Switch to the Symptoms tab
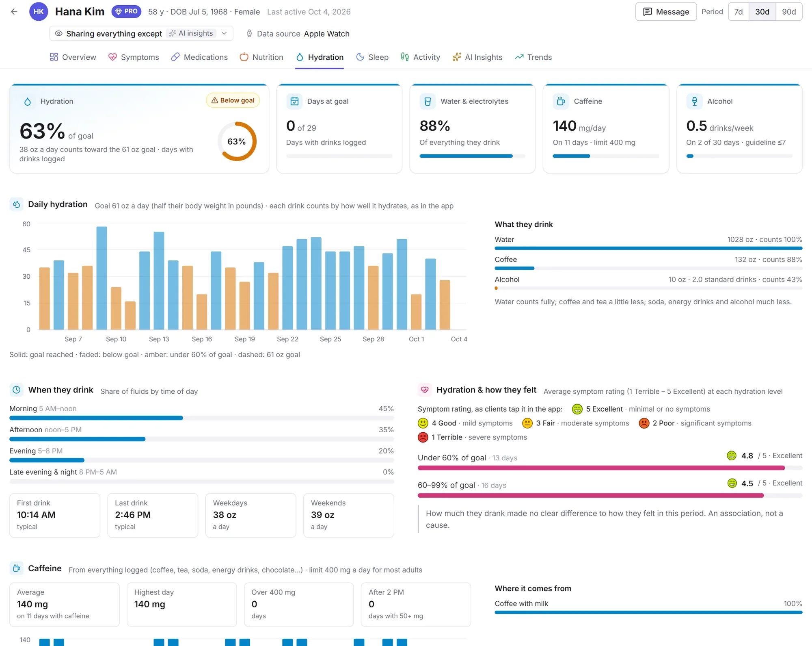The width and height of the screenshot is (812, 646). 134,57
